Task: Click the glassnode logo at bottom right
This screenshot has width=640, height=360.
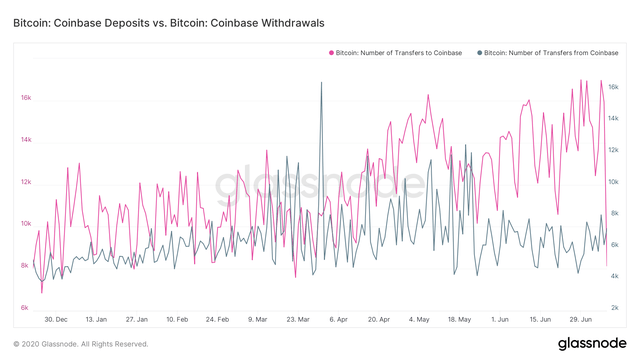Action: (x=592, y=343)
